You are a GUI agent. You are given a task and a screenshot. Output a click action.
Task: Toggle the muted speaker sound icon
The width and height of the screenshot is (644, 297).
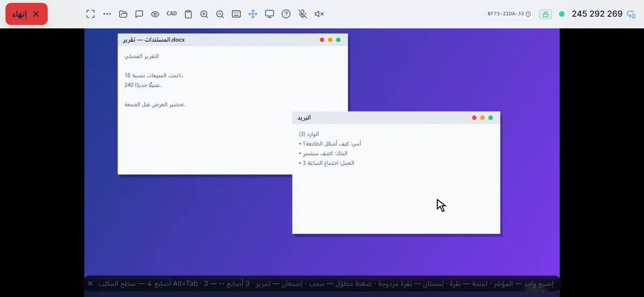pos(319,14)
